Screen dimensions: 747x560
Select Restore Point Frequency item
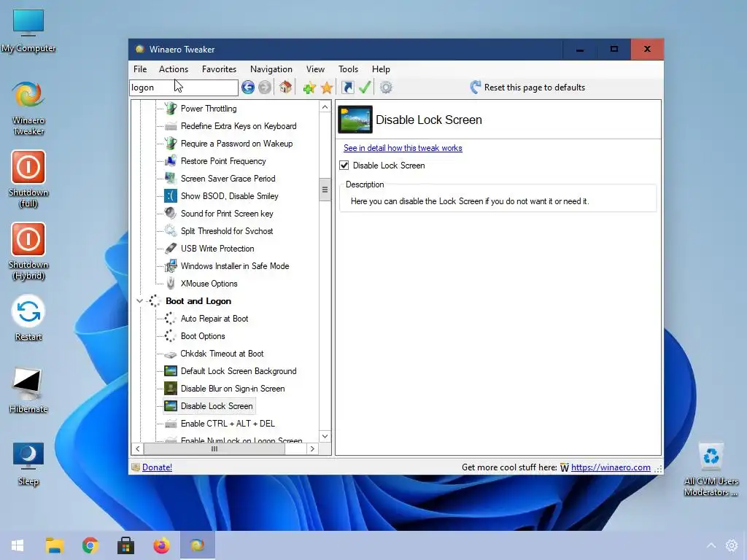tap(223, 161)
